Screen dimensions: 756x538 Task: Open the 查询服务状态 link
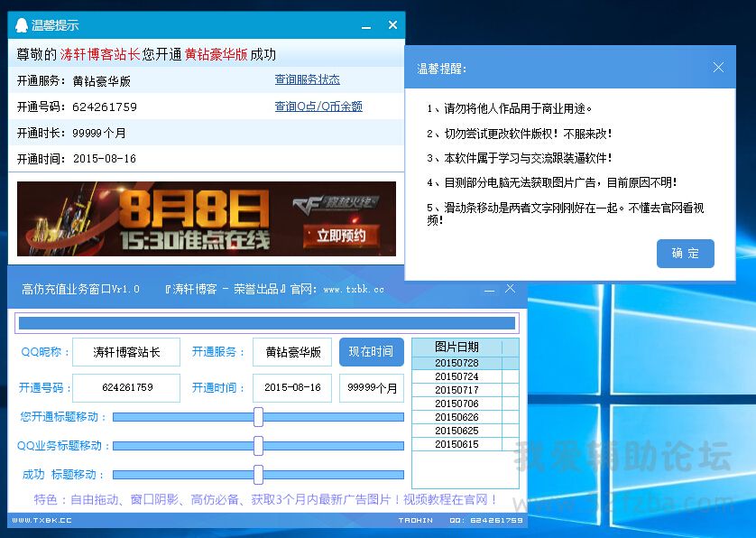tap(307, 79)
